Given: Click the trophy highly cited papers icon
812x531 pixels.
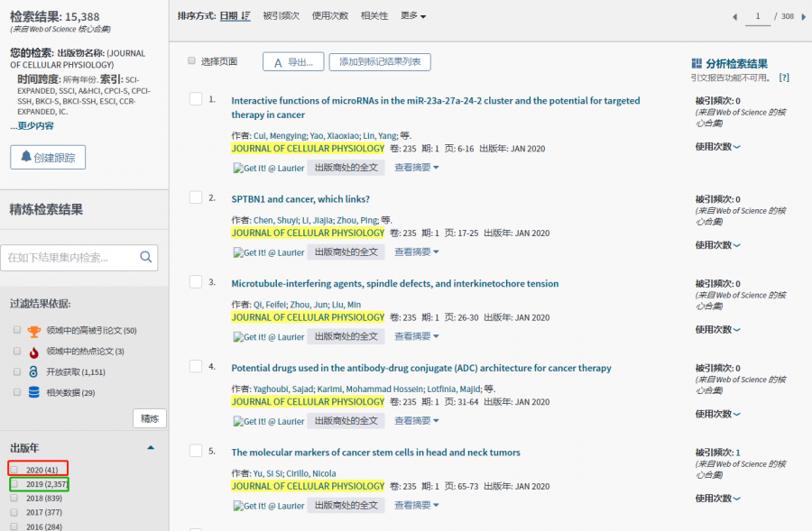Looking at the screenshot, I should tap(34, 331).
